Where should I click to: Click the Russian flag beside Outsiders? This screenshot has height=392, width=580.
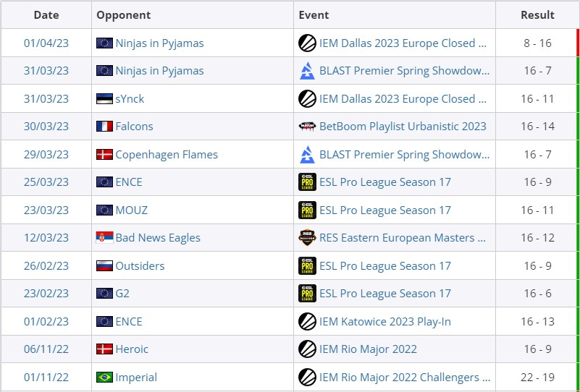tap(104, 266)
